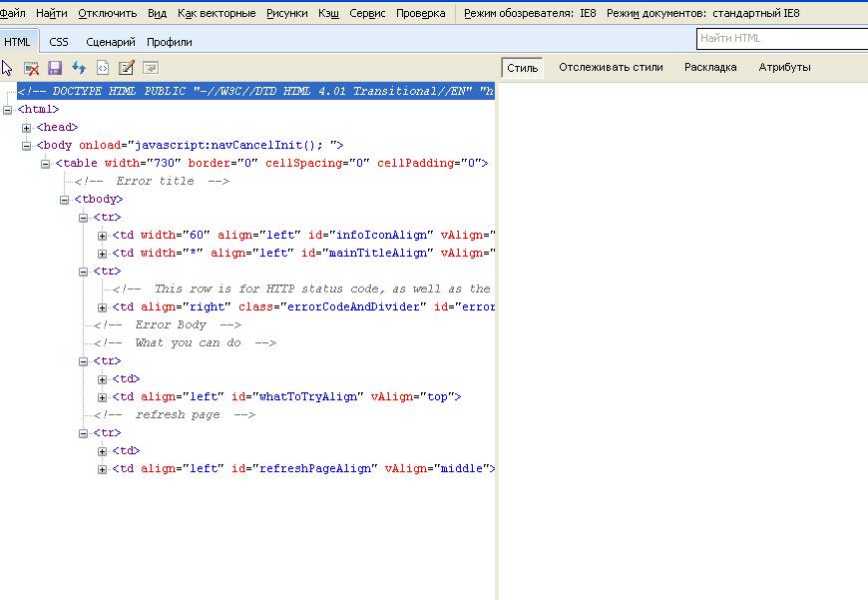Select the body onload navCancelInit line
The width and height of the screenshot is (868, 600).
(x=190, y=145)
